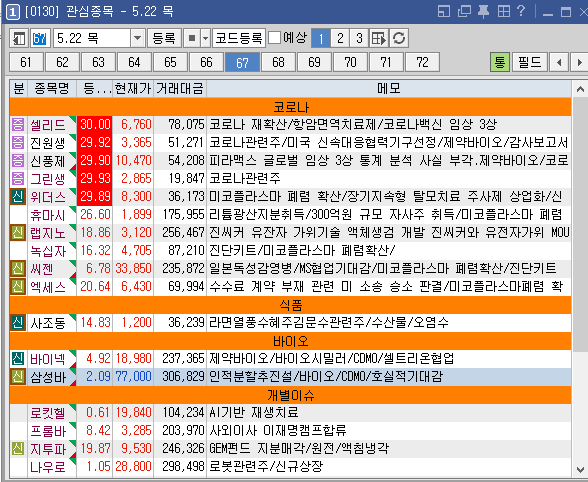Click the column layout arrow icon
588x482 pixels.
click(x=379, y=38)
